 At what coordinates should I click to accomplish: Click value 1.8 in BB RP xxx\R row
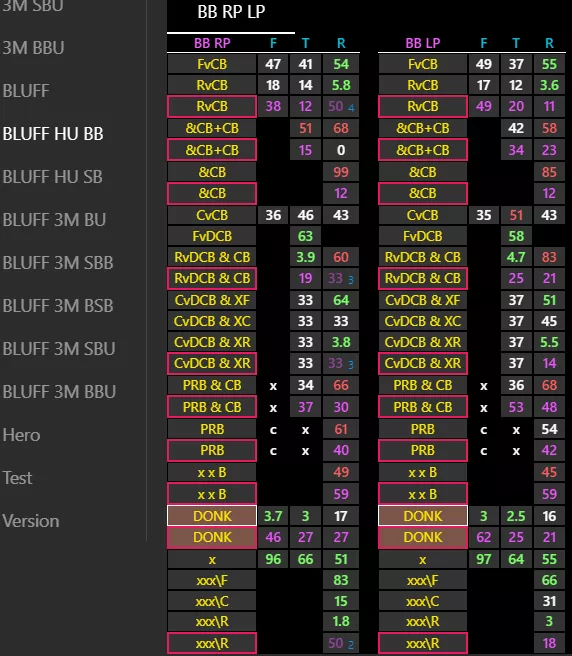coord(341,621)
